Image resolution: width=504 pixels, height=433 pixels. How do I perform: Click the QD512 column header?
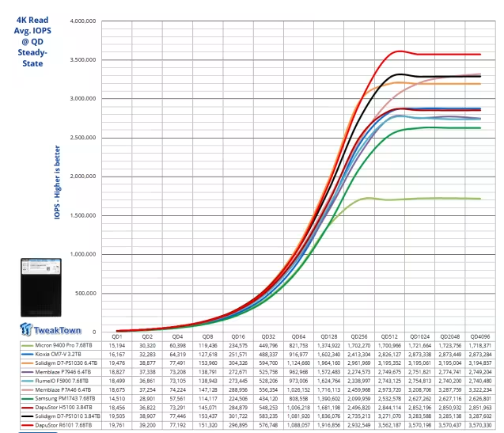(x=389, y=336)
